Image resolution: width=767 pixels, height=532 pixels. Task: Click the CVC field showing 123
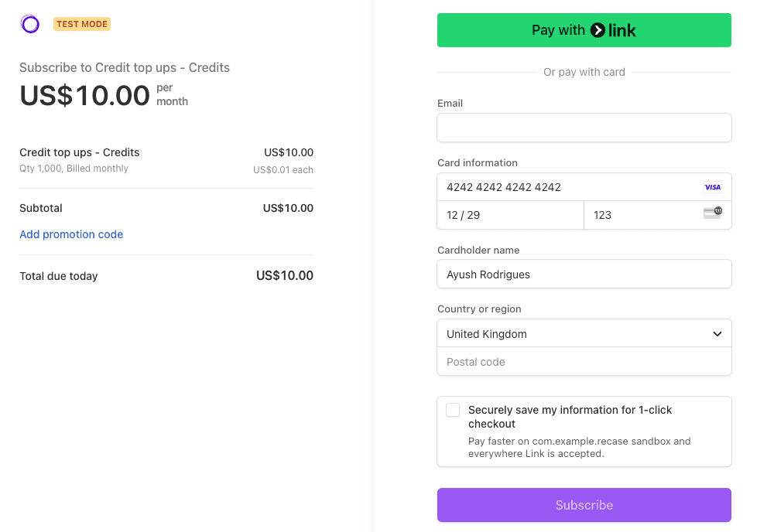click(x=657, y=215)
